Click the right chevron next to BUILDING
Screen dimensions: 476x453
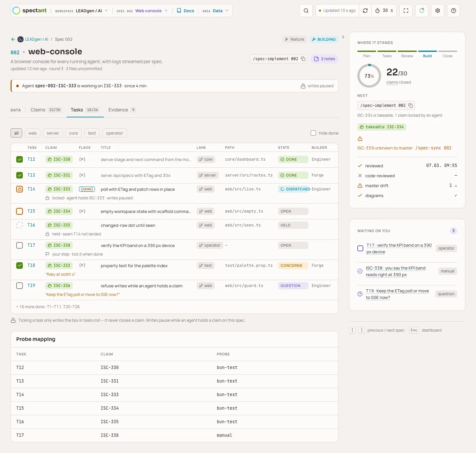[x=343, y=37]
